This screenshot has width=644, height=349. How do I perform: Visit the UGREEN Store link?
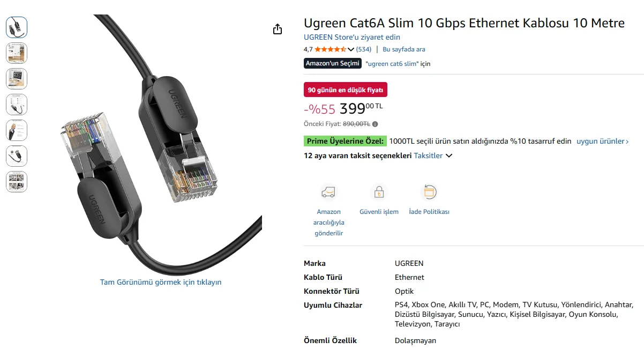click(352, 37)
